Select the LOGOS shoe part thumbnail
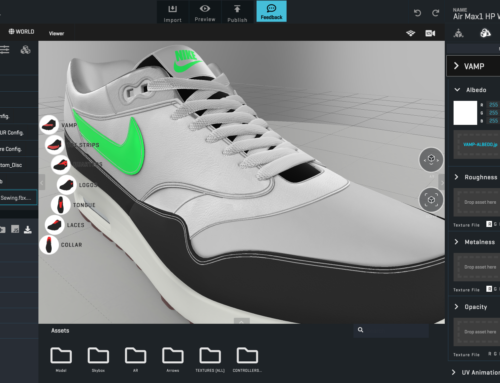 pyautogui.click(x=66, y=185)
